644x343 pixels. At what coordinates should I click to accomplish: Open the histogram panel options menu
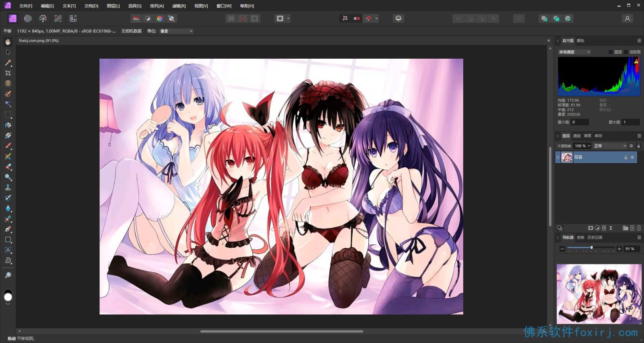pos(639,41)
